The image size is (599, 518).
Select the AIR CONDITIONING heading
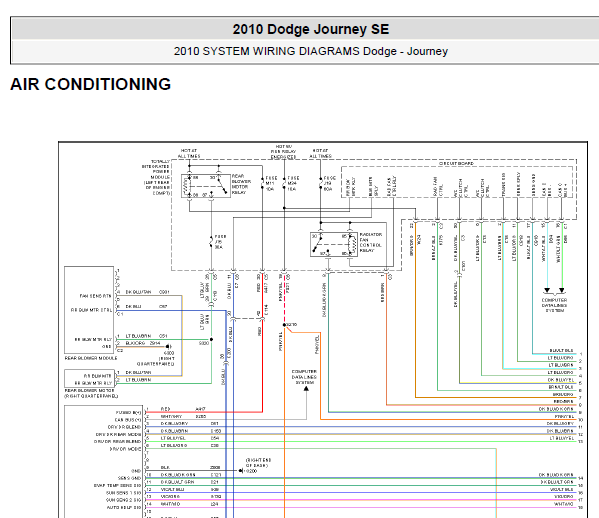(x=91, y=84)
